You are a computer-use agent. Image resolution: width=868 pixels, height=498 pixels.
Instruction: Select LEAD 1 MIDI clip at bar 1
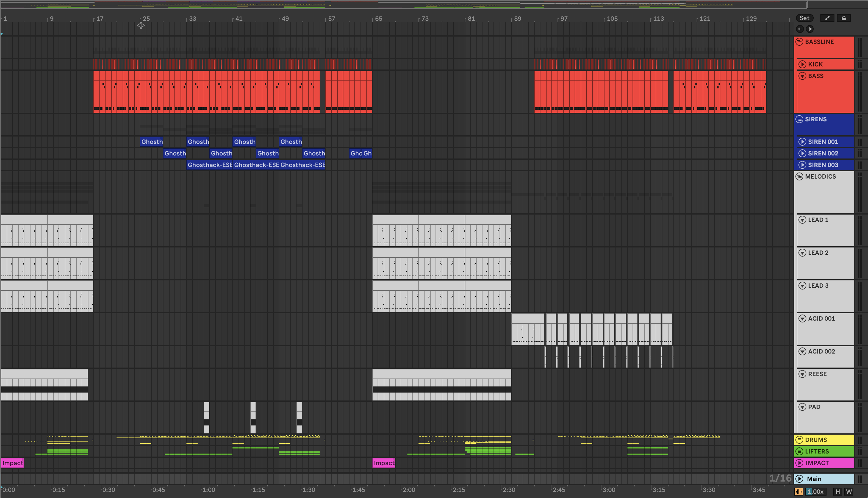[x=24, y=230]
